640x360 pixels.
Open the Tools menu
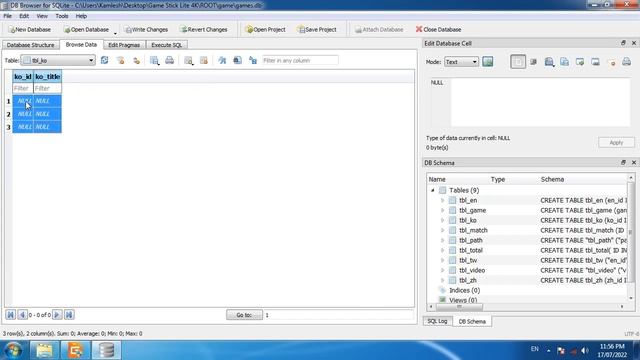(62, 16)
